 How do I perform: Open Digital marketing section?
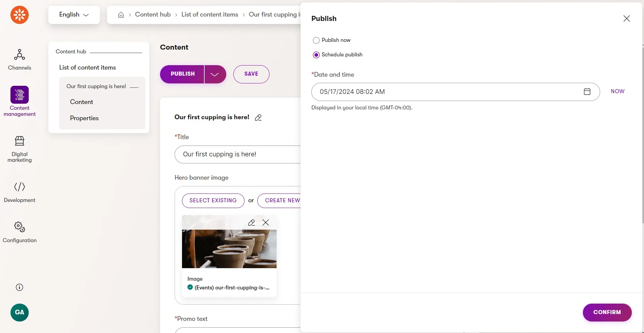coord(20,149)
